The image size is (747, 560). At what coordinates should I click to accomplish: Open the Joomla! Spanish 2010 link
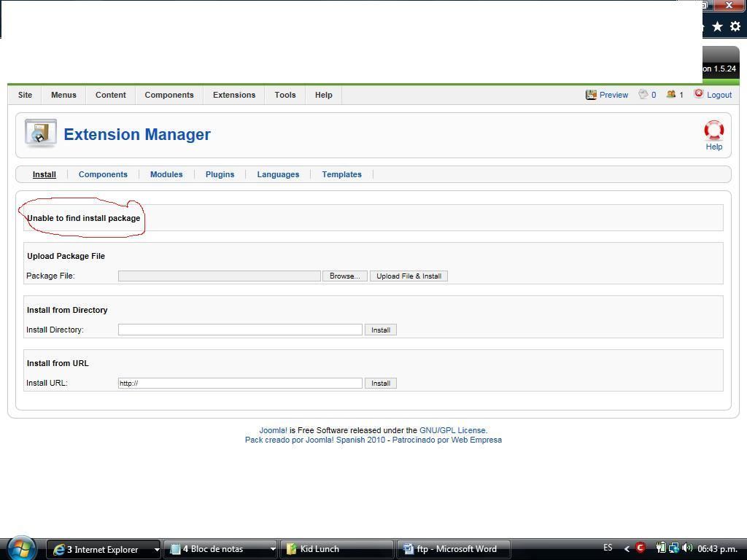(x=345, y=440)
